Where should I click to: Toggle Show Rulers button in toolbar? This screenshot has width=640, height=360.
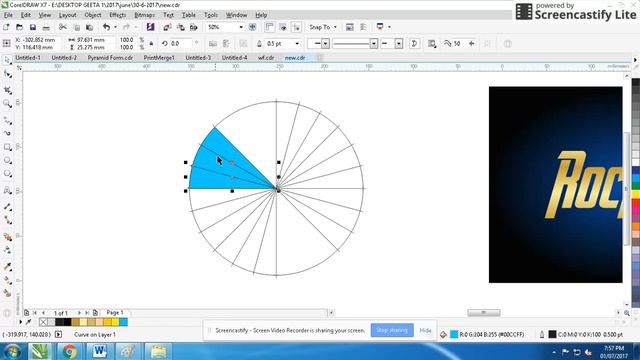pyautogui.click(x=269, y=27)
